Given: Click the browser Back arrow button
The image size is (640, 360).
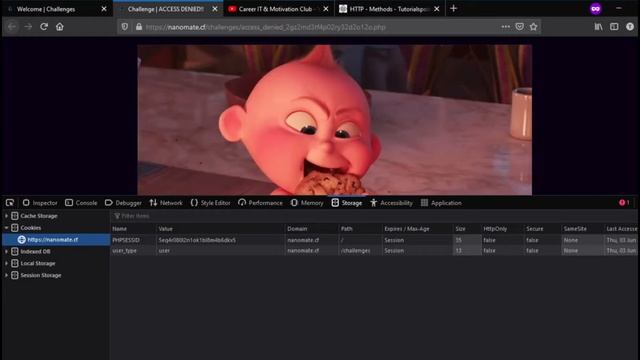Looking at the screenshot, I should (12, 27).
